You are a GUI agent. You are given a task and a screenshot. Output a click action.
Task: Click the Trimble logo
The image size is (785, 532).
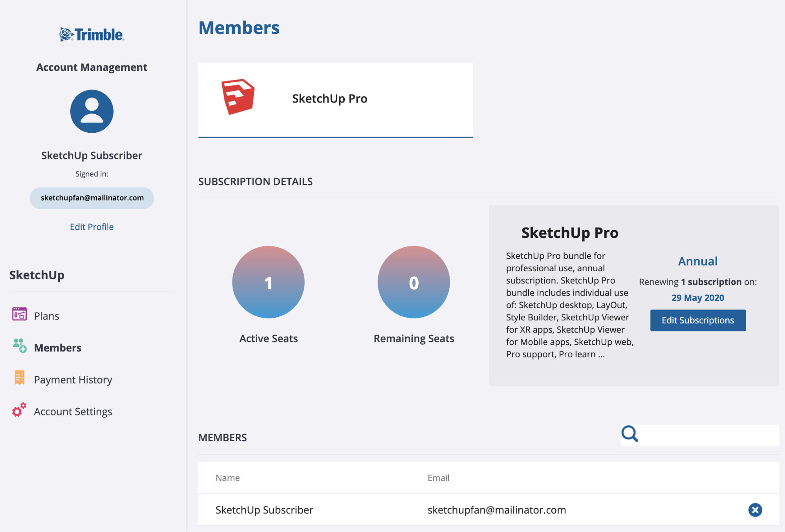[91, 35]
